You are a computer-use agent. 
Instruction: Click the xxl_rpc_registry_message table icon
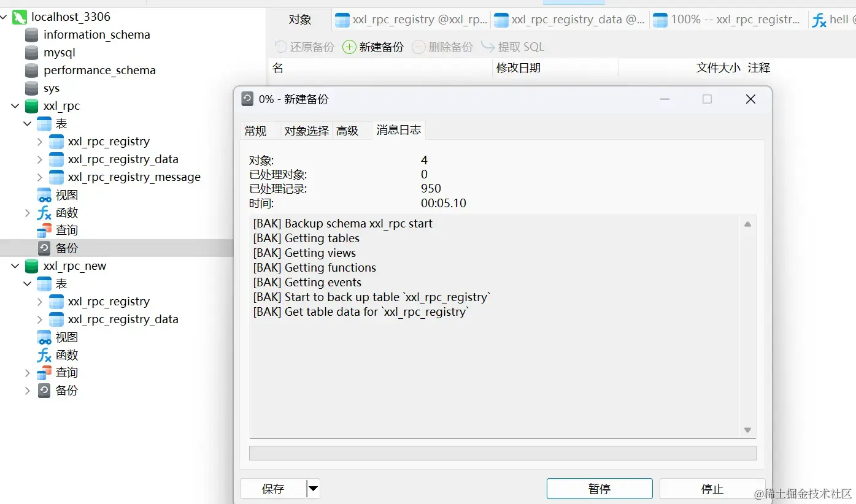(56, 177)
